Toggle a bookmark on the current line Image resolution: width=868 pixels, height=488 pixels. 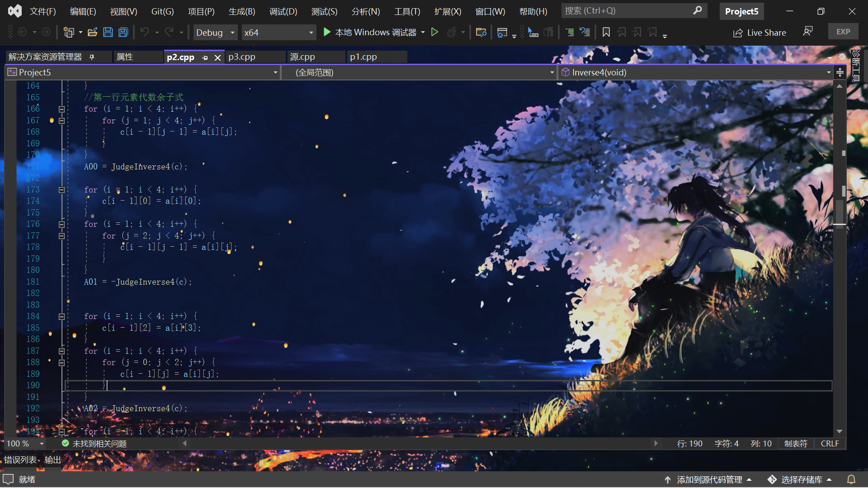tap(606, 32)
